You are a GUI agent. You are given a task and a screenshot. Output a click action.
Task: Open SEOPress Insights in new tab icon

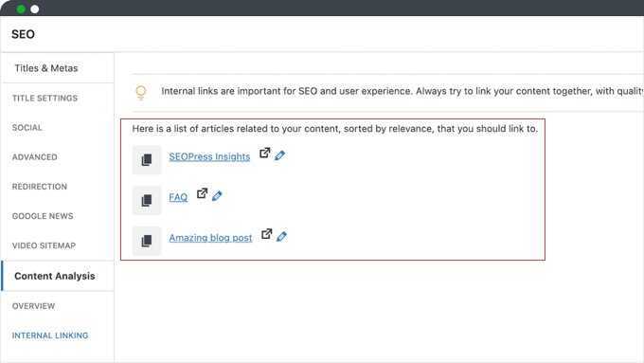[x=265, y=153]
